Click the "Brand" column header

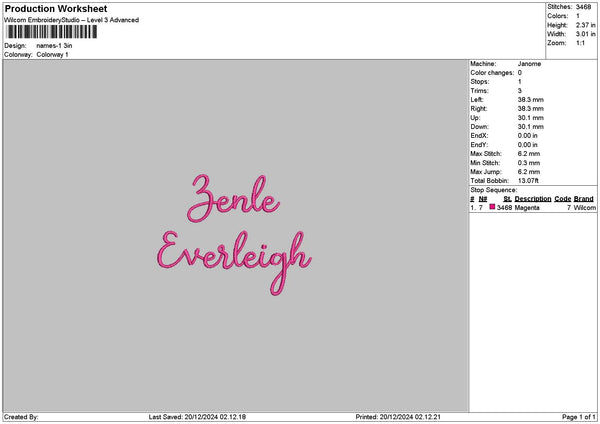click(584, 199)
